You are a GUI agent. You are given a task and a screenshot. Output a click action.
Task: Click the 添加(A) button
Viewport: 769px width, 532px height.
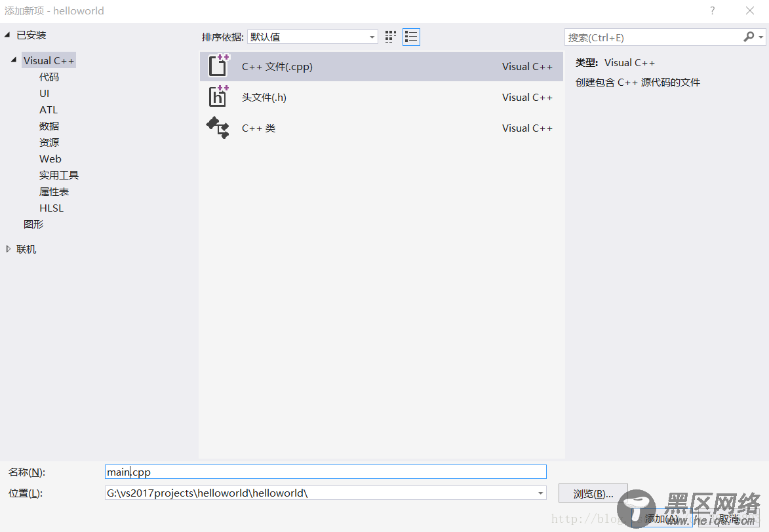pos(661,518)
